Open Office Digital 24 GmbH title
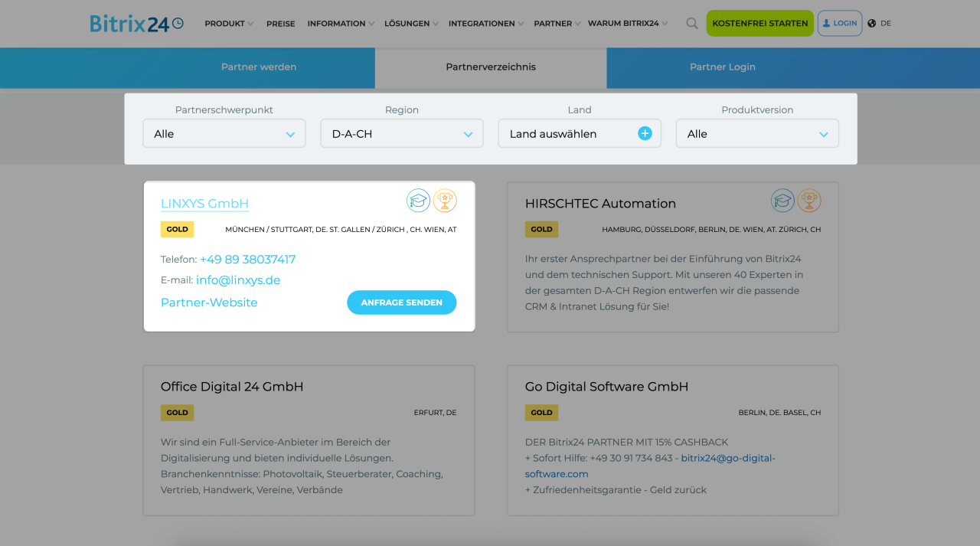This screenshot has width=980, height=546. [x=232, y=387]
